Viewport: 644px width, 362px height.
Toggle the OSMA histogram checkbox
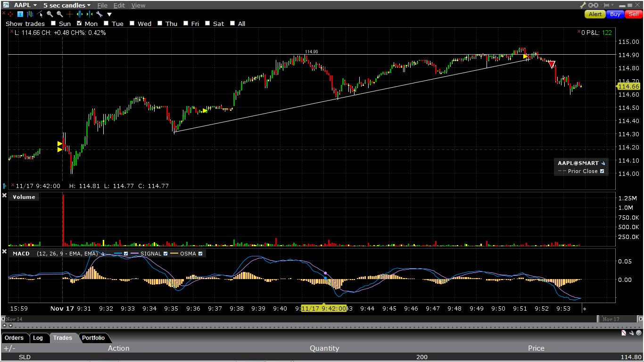200,254
